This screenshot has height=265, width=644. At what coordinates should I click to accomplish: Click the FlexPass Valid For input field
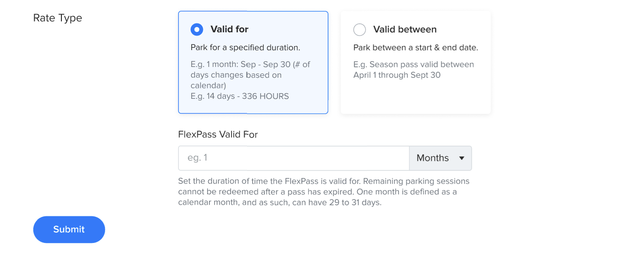tap(293, 158)
